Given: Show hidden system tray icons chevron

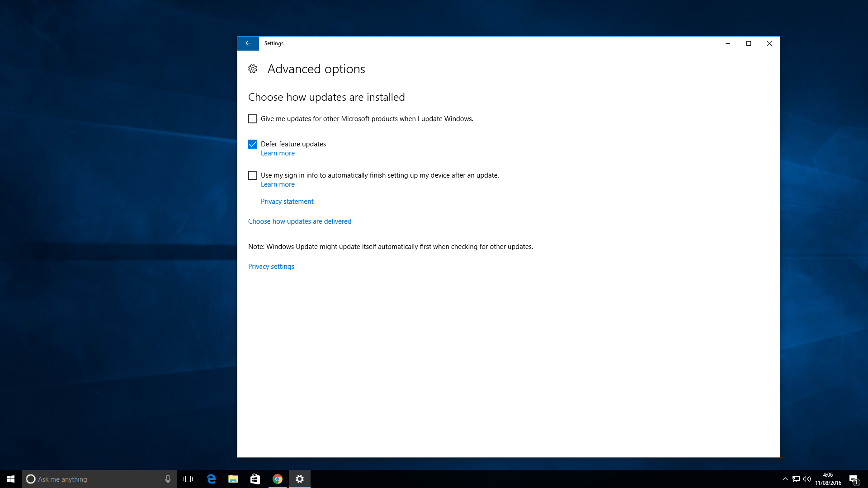Looking at the screenshot, I should point(785,479).
